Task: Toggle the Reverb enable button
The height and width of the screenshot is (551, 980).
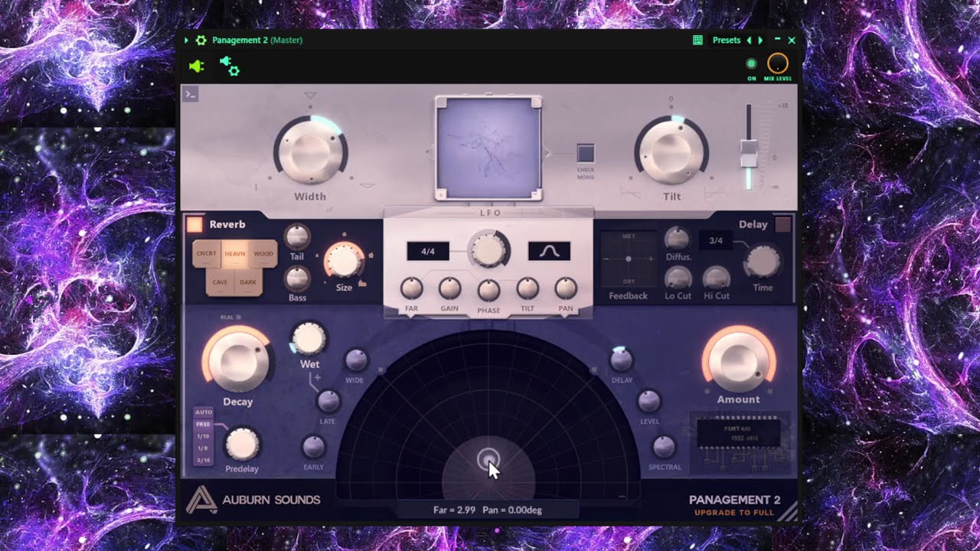Action: (x=194, y=224)
